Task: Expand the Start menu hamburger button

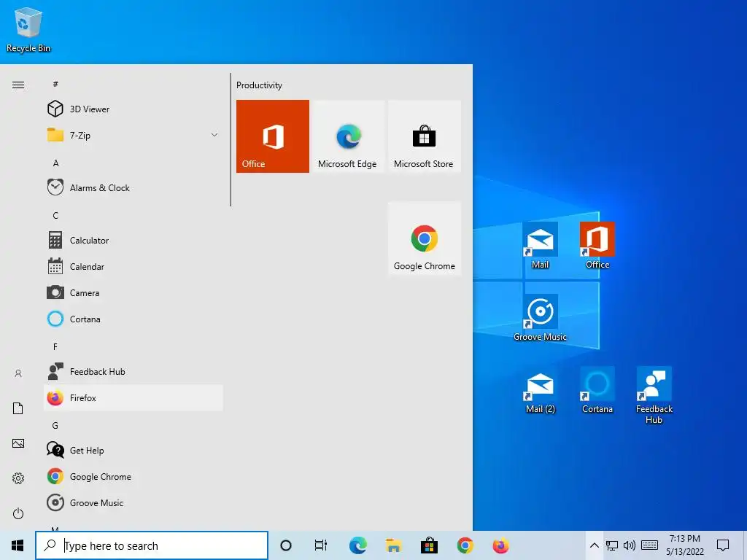Action: [18, 85]
